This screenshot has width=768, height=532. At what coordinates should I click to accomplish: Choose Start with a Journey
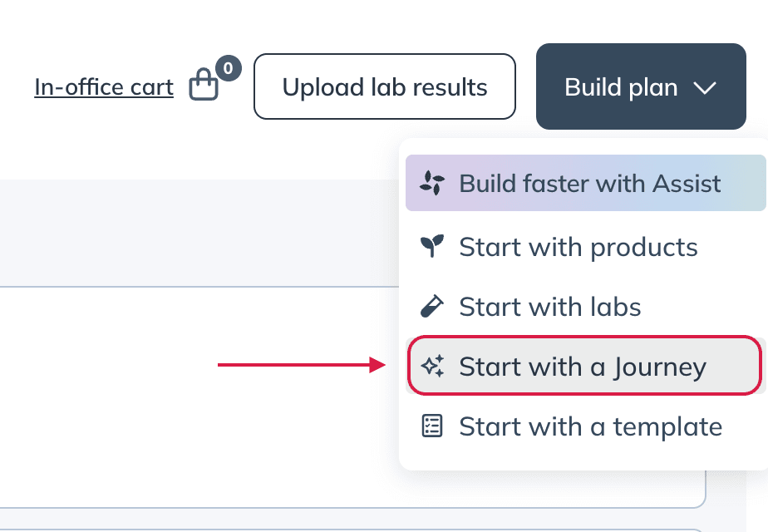click(585, 366)
